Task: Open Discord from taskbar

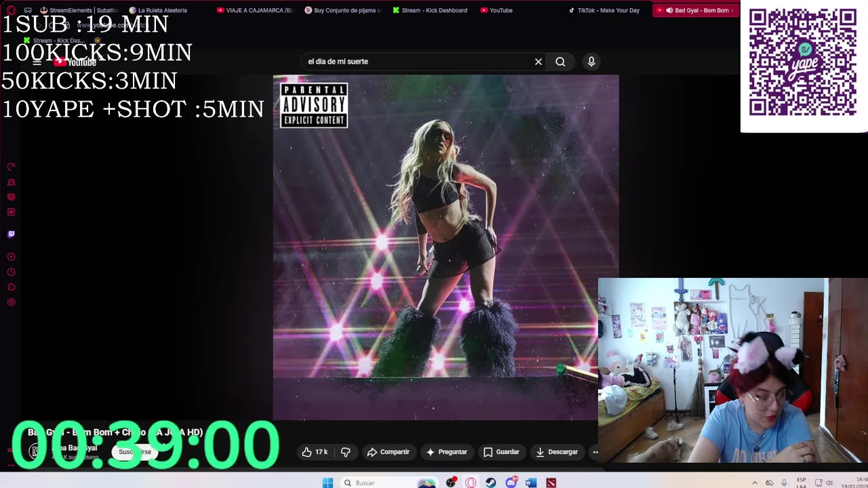Action: (x=511, y=483)
